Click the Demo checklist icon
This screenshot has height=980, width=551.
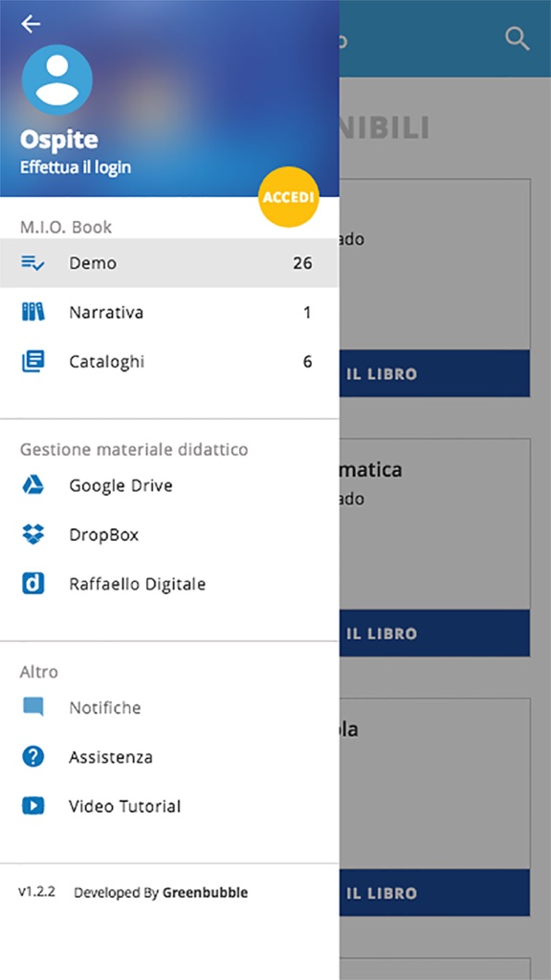[33, 263]
